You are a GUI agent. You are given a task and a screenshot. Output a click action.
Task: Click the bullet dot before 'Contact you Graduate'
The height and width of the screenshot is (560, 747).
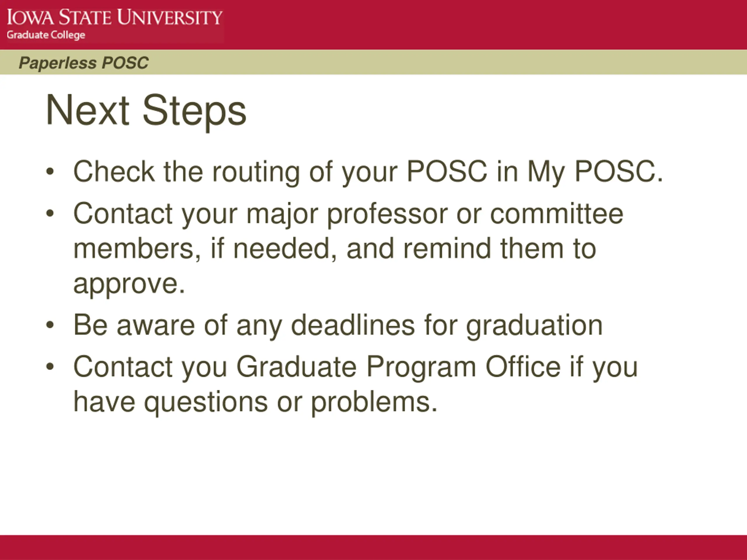(50, 366)
